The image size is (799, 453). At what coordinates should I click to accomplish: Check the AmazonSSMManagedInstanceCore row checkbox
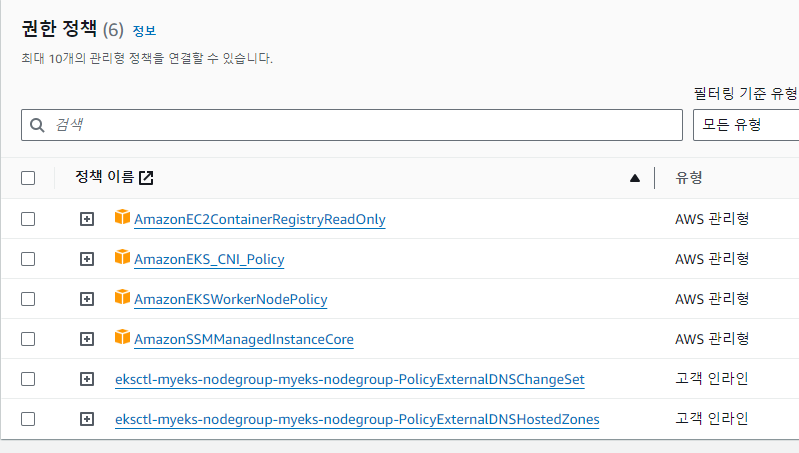tap(28, 339)
